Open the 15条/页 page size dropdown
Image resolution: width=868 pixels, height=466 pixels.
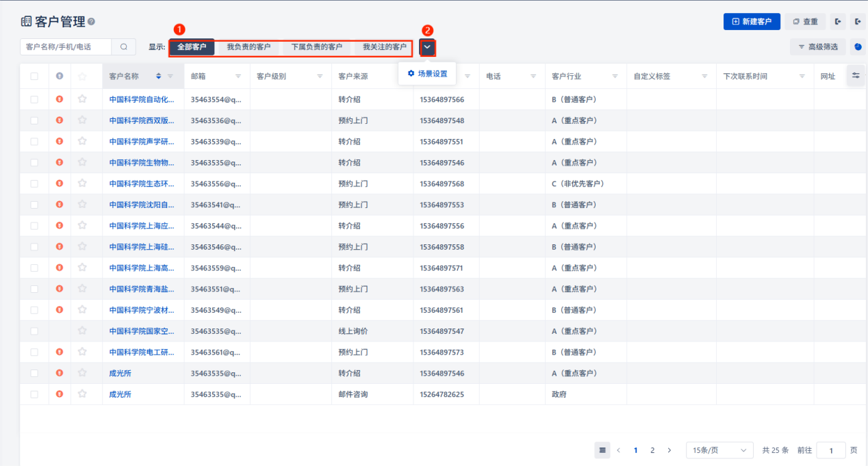pyautogui.click(x=719, y=450)
